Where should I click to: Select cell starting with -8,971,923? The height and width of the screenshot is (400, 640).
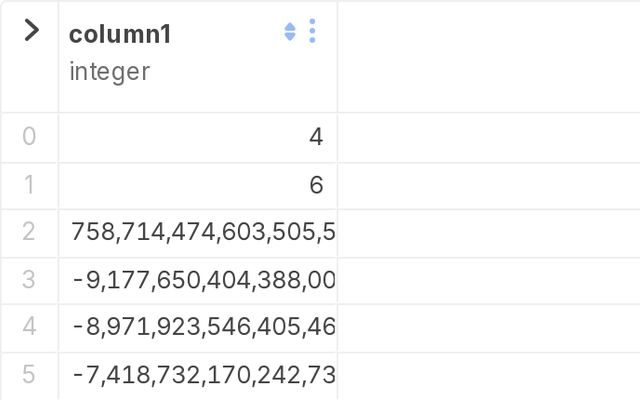click(x=198, y=327)
